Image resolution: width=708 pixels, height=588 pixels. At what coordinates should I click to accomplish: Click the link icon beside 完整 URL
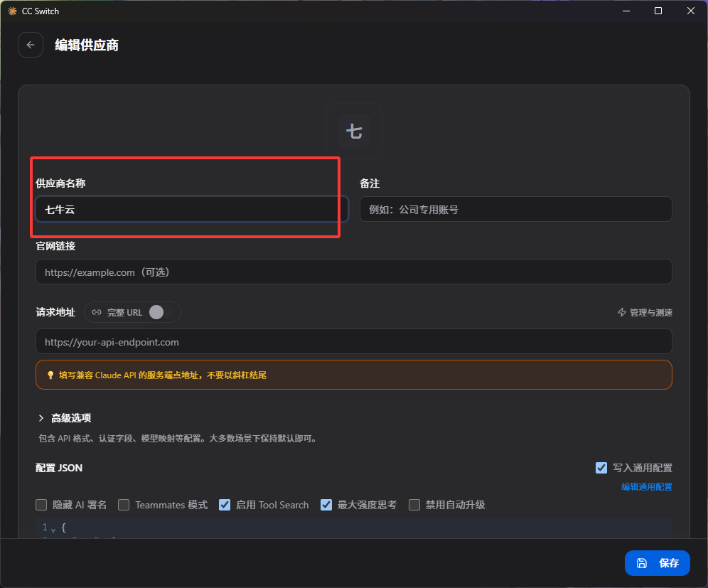(97, 312)
